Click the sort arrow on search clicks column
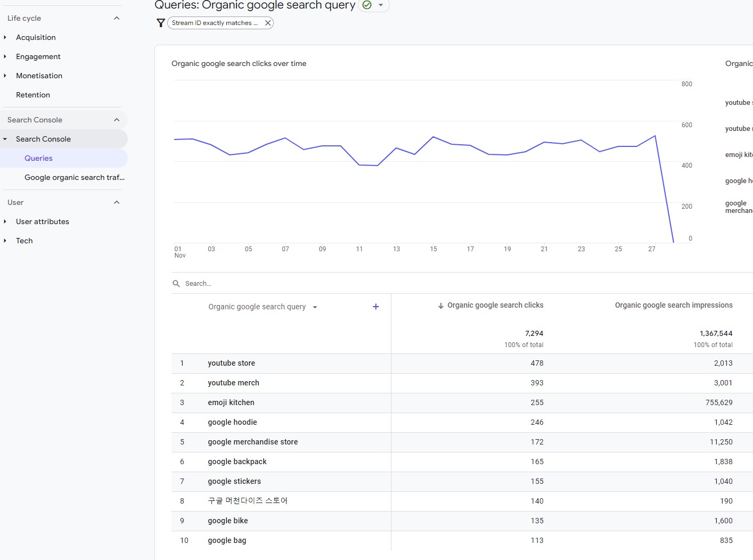Viewport: 753px width, 560px height. click(x=441, y=306)
